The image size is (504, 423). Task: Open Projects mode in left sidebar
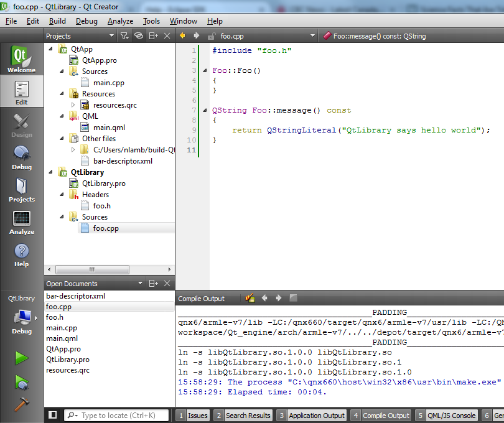(x=21, y=190)
